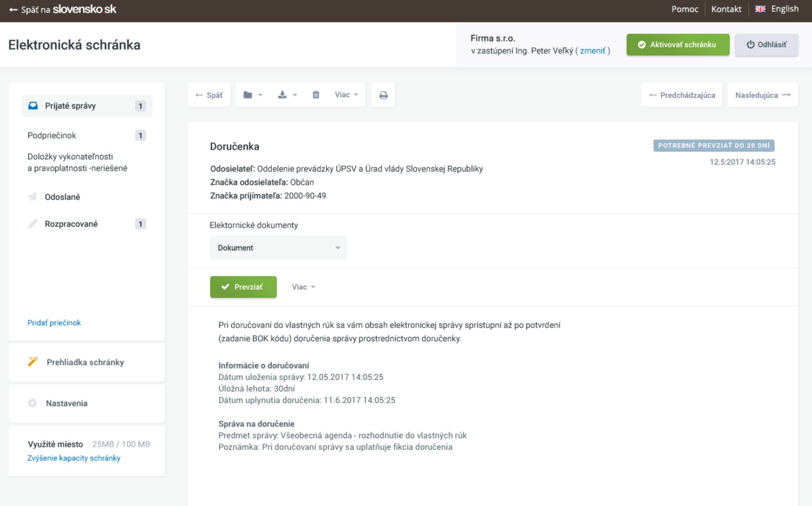Image resolution: width=812 pixels, height=506 pixels.
Task: Open Doložky vykonateľnosti a pravoplatnosti folder
Action: 77,162
